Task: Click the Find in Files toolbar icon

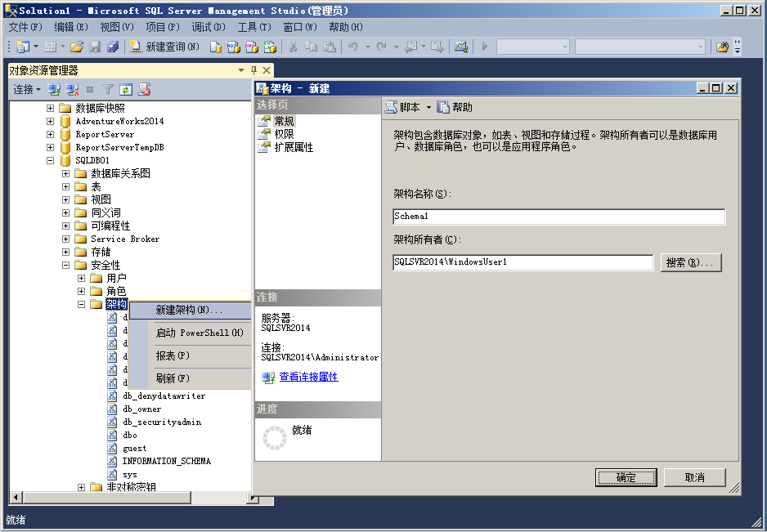Action: tap(723, 47)
